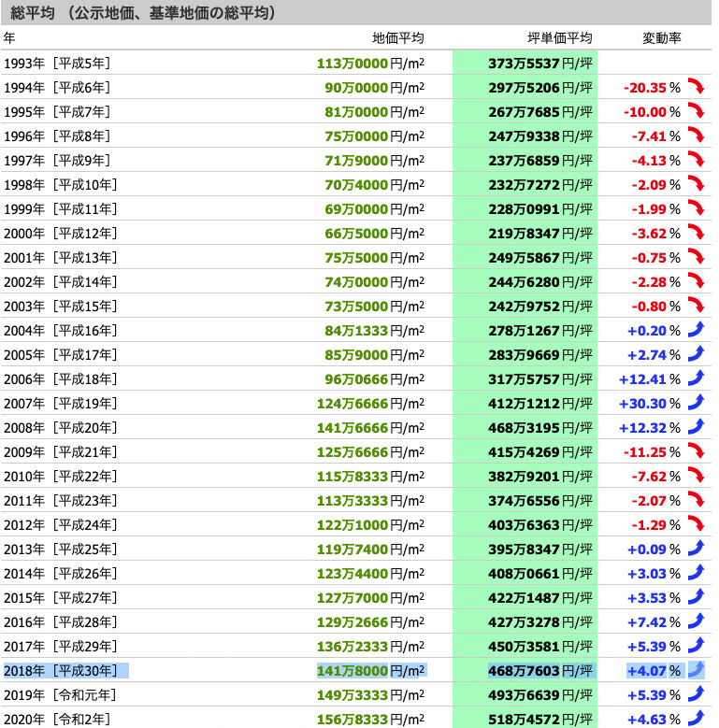This screenshot has height=728, width=719.
Task: Click the year cell 1993年 [平成5年]
Action: (57, 64)
